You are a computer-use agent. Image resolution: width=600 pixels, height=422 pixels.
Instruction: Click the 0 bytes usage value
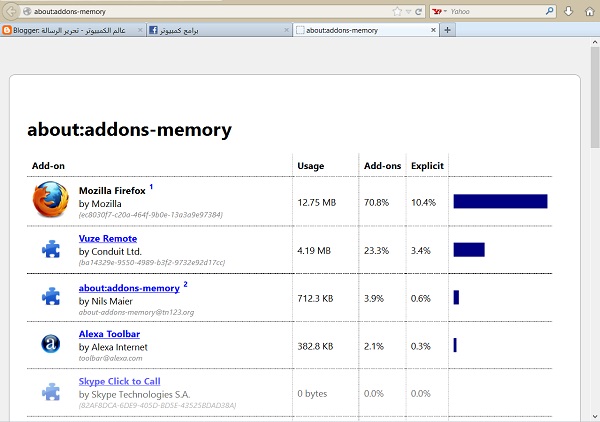coord(312,394)
